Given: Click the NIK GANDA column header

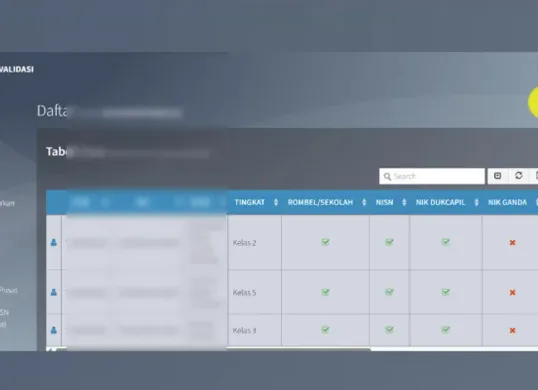Looking at the screenshot, I should tap(507, 202).
